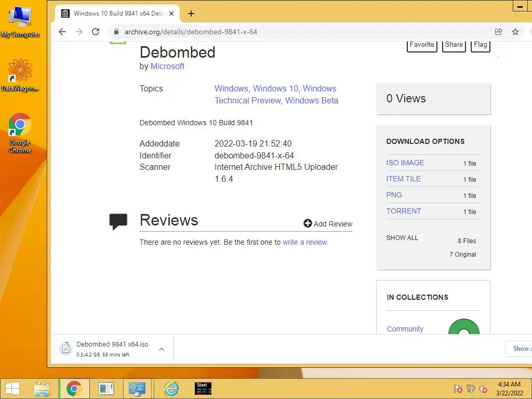
Task: Click the 7 Original files link
Action: (463, 255)
